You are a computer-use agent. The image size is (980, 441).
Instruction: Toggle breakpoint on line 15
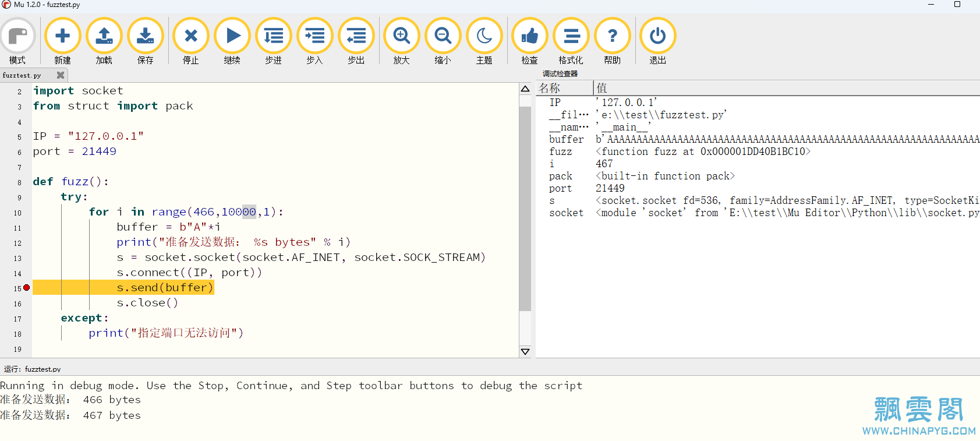pyautogui.click(x=27, y=288)
